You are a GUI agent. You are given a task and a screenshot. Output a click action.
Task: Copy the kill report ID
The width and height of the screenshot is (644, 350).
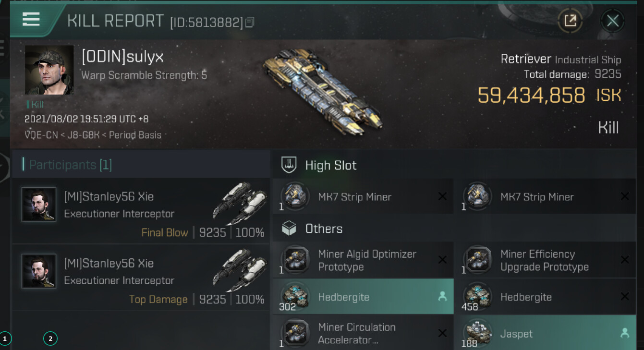(250, 22)
